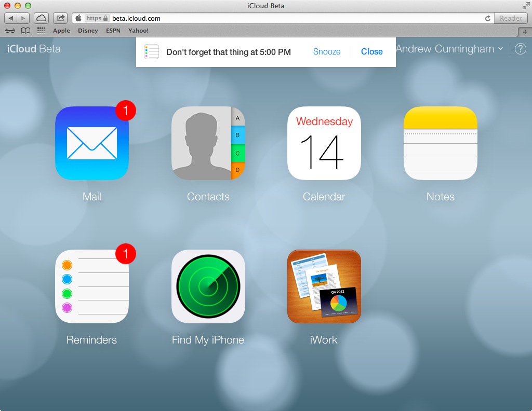Click the Apple site icon in address bar
The image size is (532, 411).
click(78, 18)
